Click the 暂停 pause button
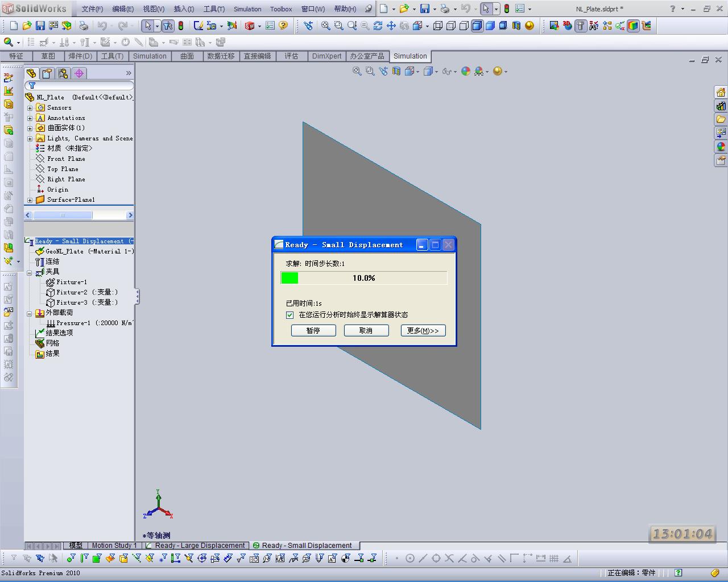Viewport: 728px width, 582px height. point(313,331)
